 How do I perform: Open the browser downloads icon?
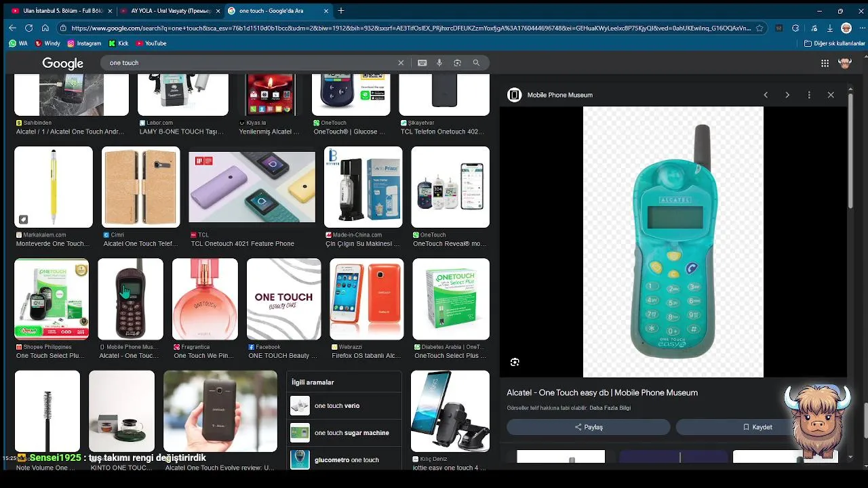point(830,28)
